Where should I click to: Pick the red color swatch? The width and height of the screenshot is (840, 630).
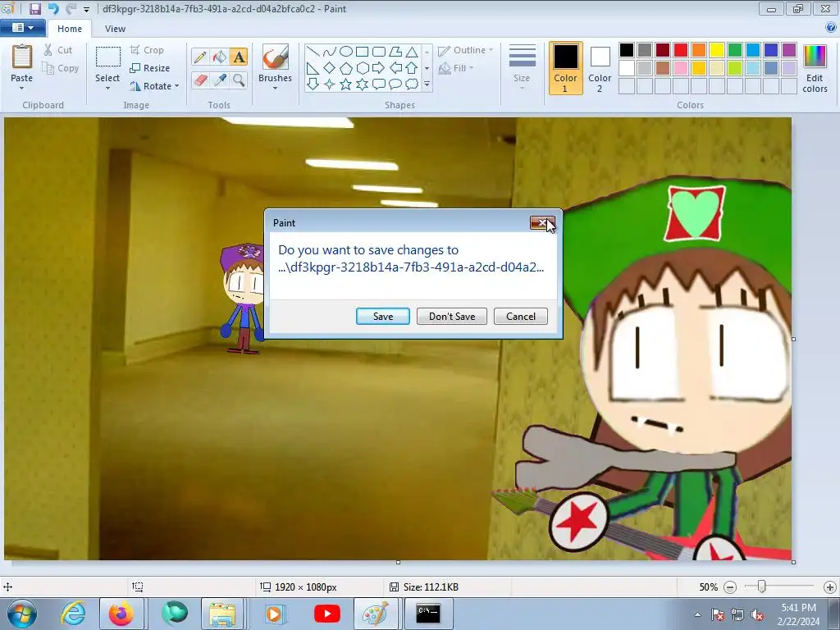coord(681,50)
